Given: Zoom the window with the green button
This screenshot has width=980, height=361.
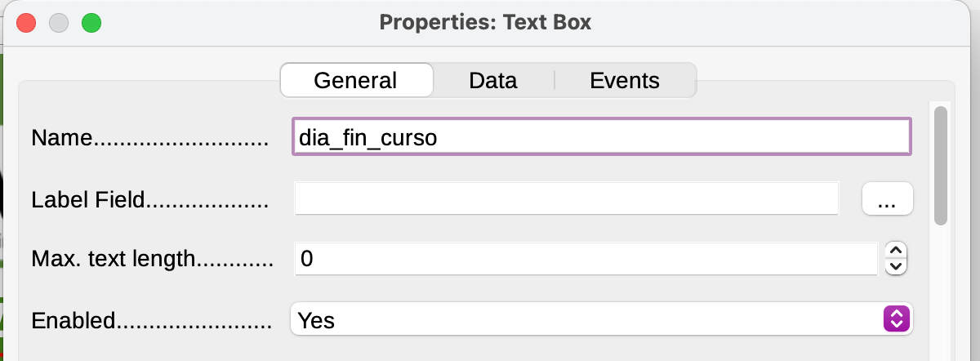Looking at the screenshot, I should 91,23.
